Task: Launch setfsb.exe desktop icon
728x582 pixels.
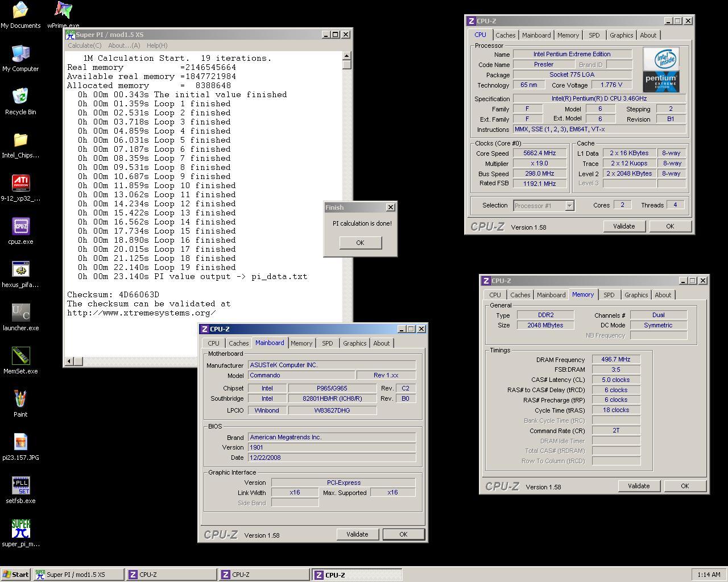Action: [20, 490]
